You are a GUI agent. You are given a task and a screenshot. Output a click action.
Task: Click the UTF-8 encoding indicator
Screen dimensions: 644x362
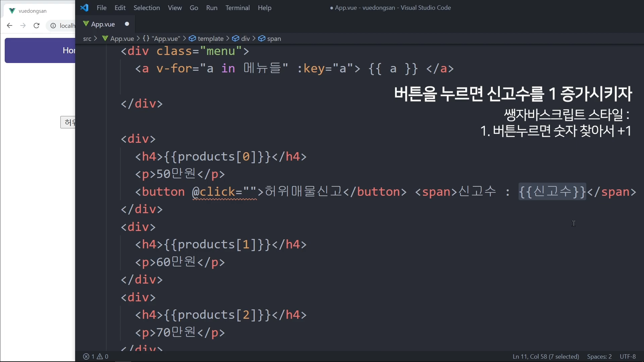628,356
